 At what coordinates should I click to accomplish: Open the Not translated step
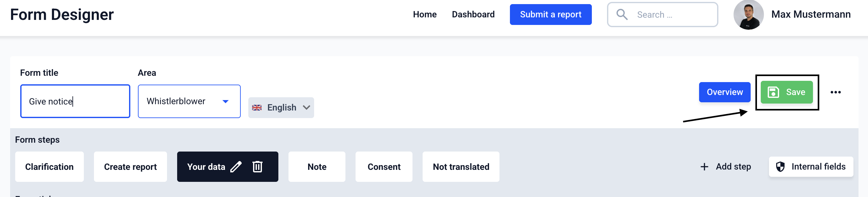point(461,167)
